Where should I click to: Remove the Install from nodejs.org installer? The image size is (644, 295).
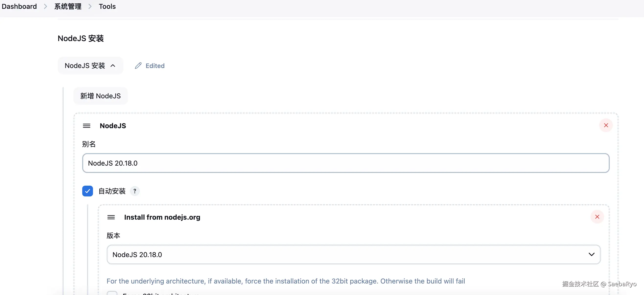click(x=597, y=217)
